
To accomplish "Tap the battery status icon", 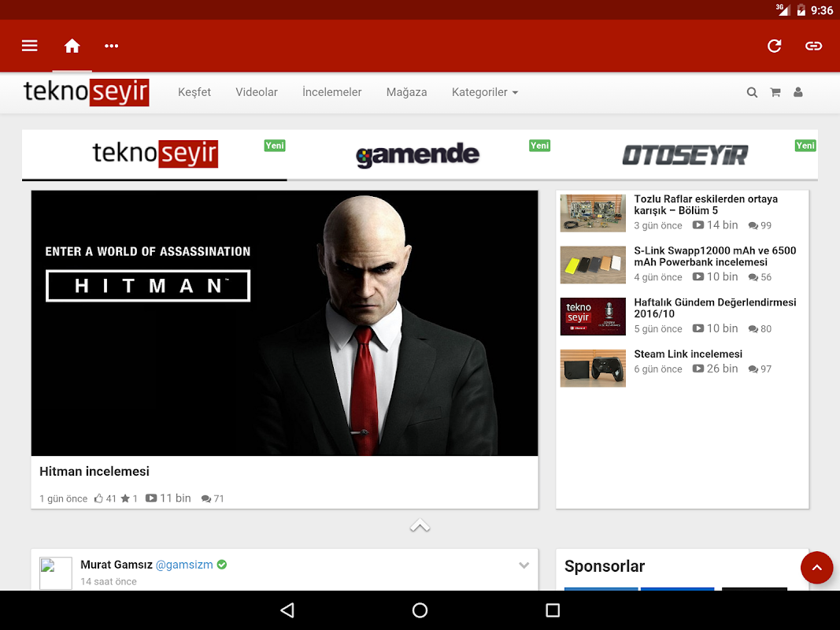I will [x=801, y=9].
